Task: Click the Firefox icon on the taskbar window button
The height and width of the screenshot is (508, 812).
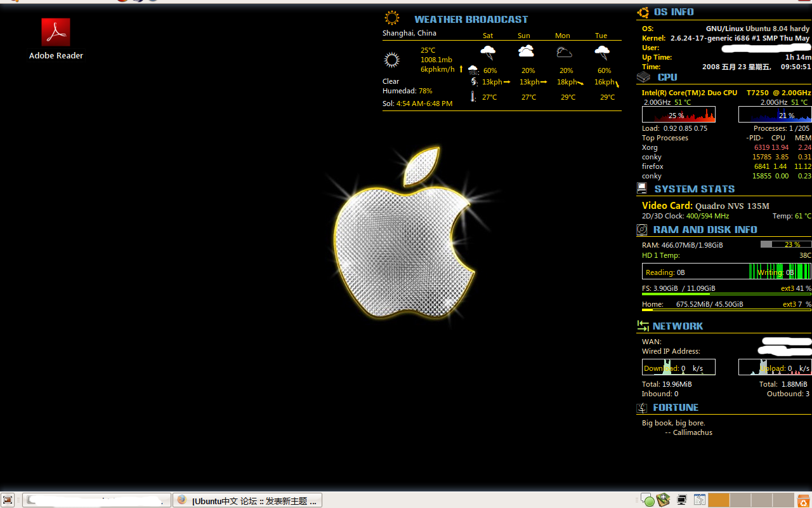Action: [182, 500]
